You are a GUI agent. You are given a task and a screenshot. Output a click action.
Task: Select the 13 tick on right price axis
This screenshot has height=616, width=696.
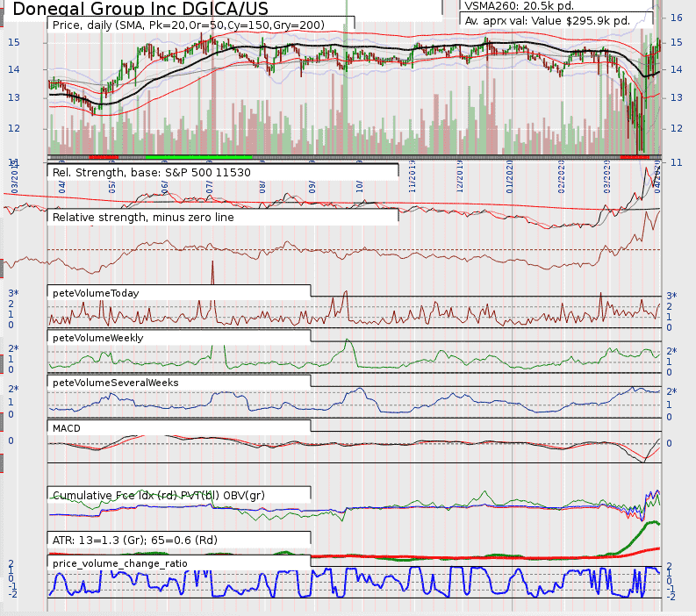[x=677, y=97]
